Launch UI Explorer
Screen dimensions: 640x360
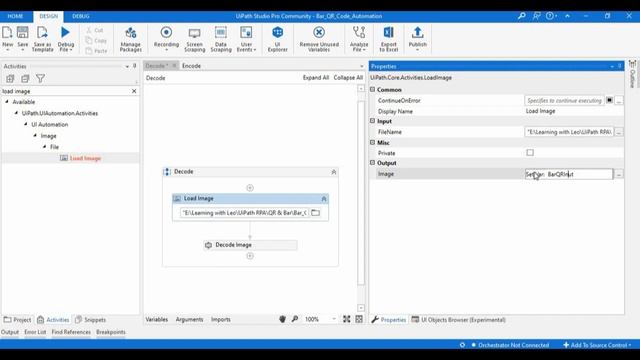pyautogui.click(x=278, y=39)
